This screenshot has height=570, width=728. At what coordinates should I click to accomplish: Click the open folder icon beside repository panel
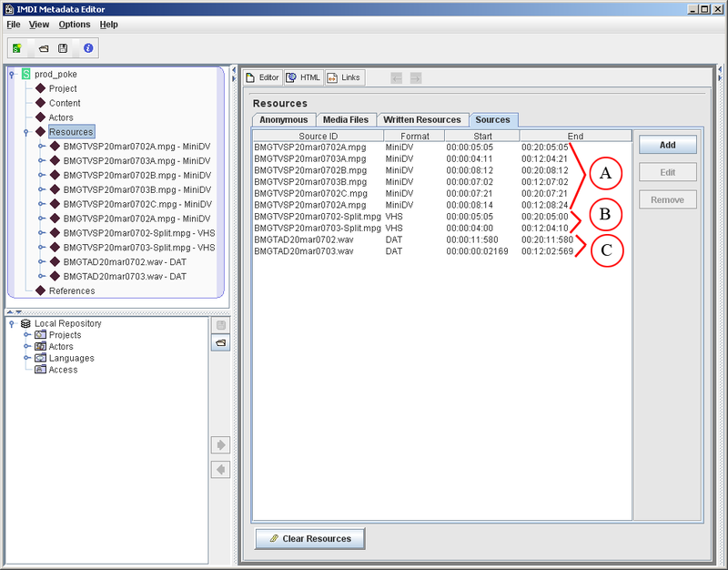click(219, 343)
